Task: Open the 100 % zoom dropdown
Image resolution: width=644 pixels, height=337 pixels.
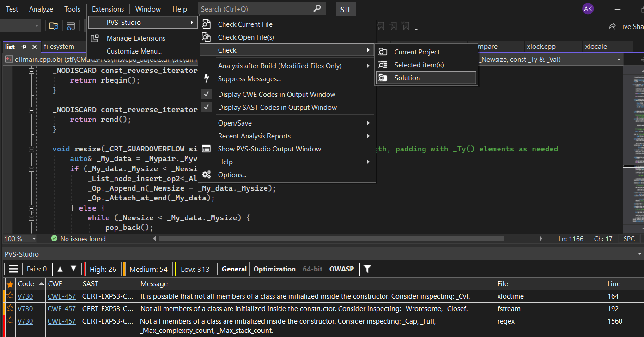Action: (34, 239)
